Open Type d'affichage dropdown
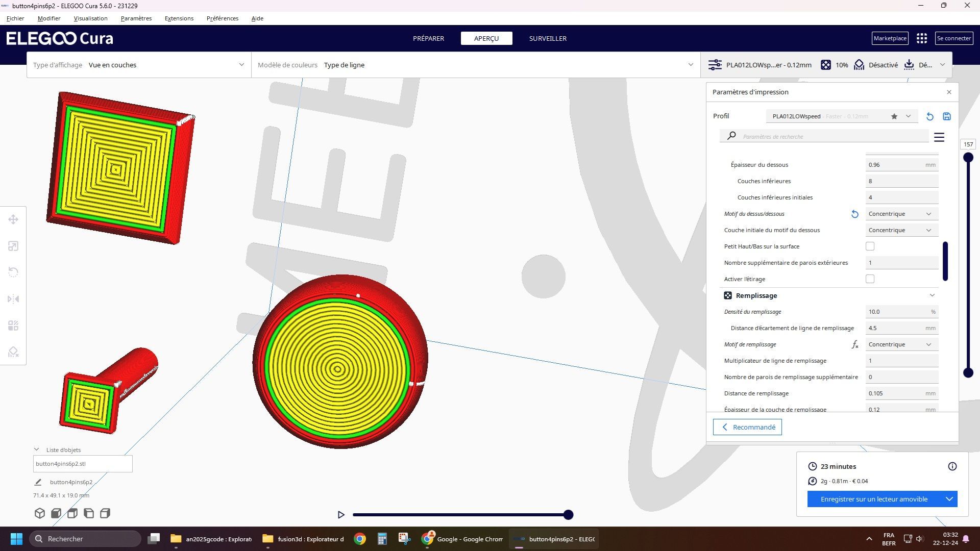980x551 pixels. tap(139, 65)
